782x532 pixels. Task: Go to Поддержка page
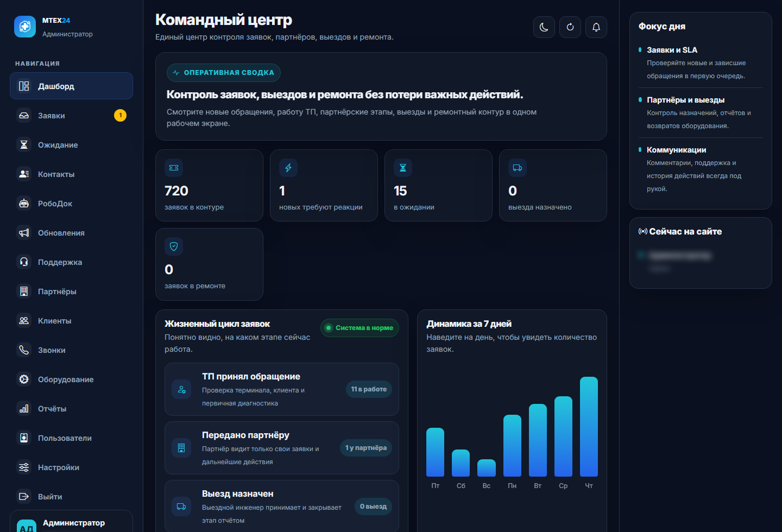(71, 262)
